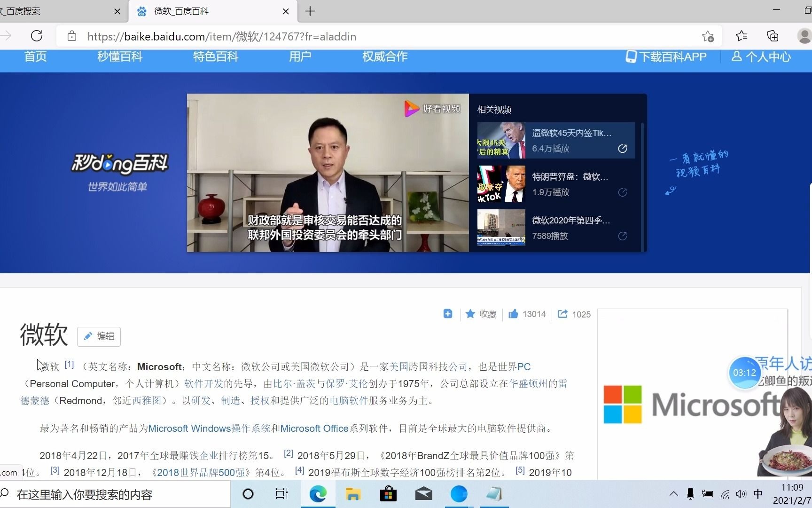Open Mail app from taskbar
Image resolution: width=812 pixels, height=508 pixels.
click(424, 494)
